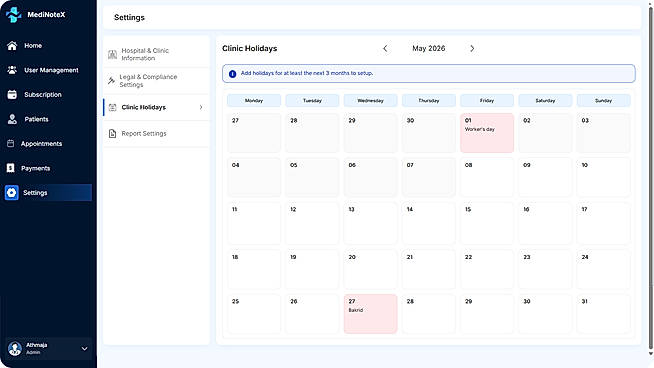
Task: Select calendar day 24
Action: pos(603,269)
